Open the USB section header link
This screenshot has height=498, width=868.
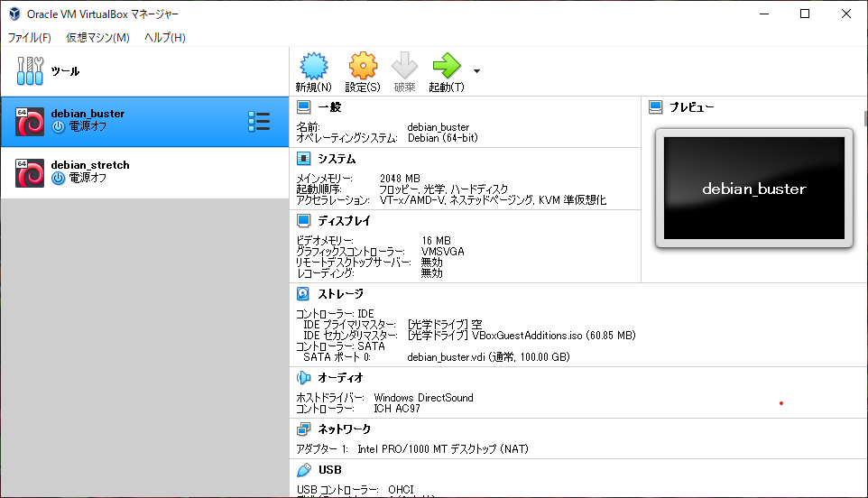[x=330, y=470]
